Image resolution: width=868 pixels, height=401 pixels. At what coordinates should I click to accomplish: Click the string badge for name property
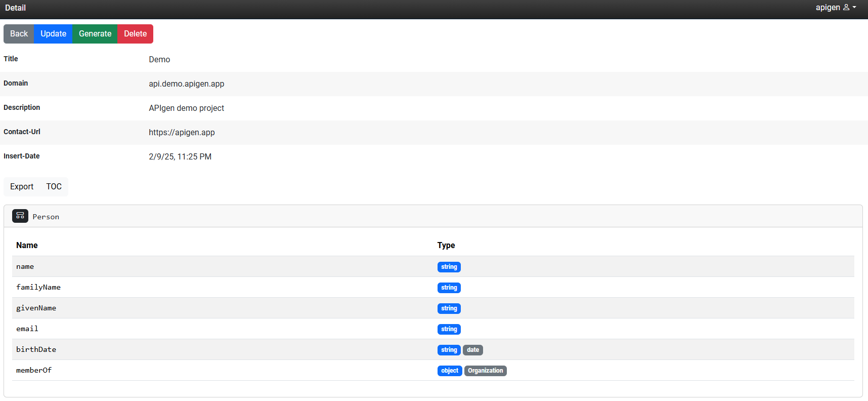tap(449, 267)
